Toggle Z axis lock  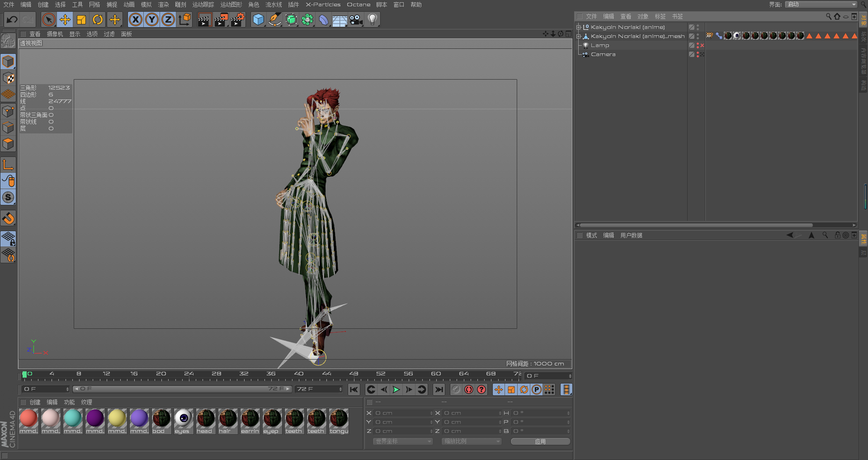tap(168, 19)
